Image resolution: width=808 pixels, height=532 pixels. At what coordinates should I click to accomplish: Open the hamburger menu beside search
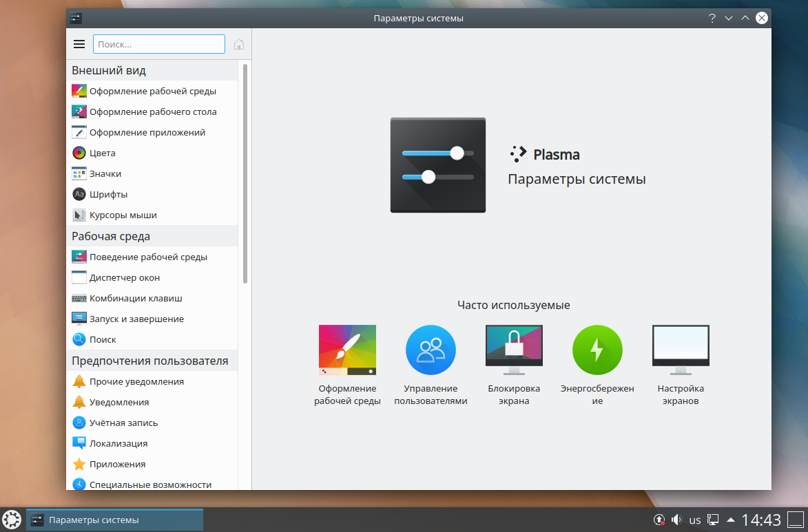pos(79,44)
